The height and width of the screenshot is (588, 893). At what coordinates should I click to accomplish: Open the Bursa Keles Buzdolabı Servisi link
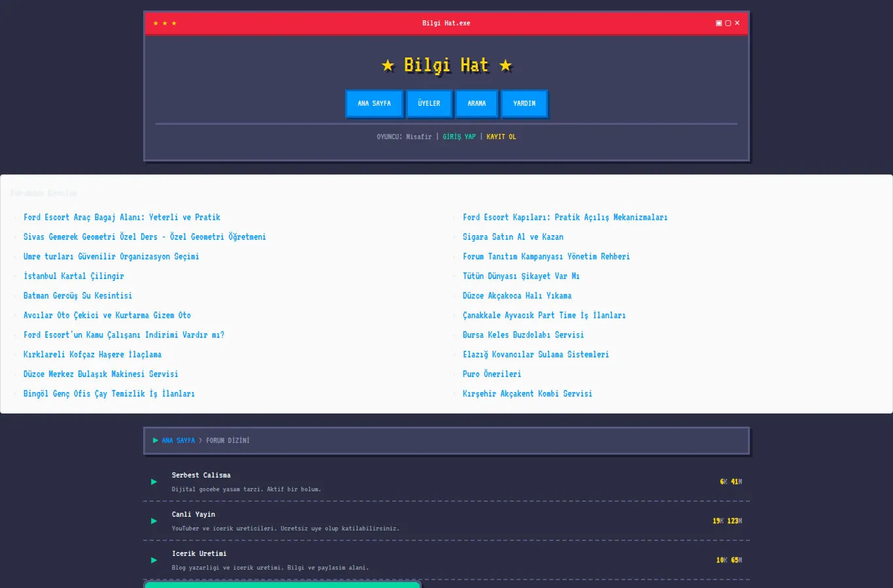524,335
